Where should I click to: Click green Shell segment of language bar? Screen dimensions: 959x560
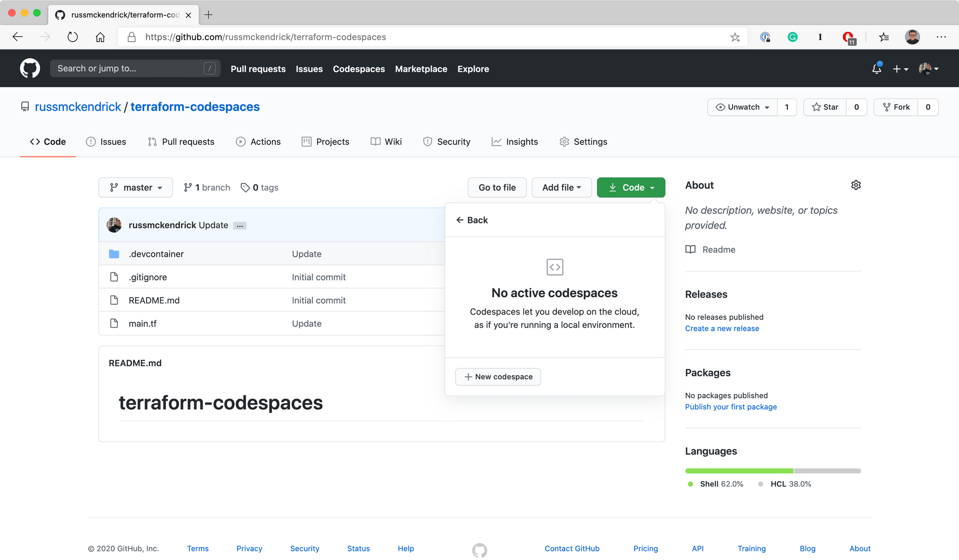pos(739,471)
